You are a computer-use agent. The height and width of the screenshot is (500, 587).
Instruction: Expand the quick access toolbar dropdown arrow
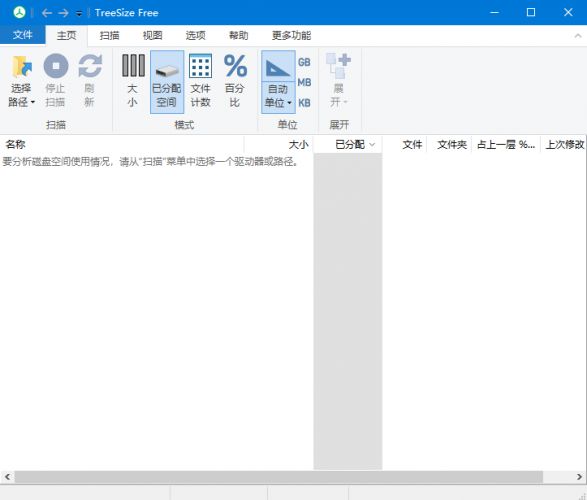(79, 14)
